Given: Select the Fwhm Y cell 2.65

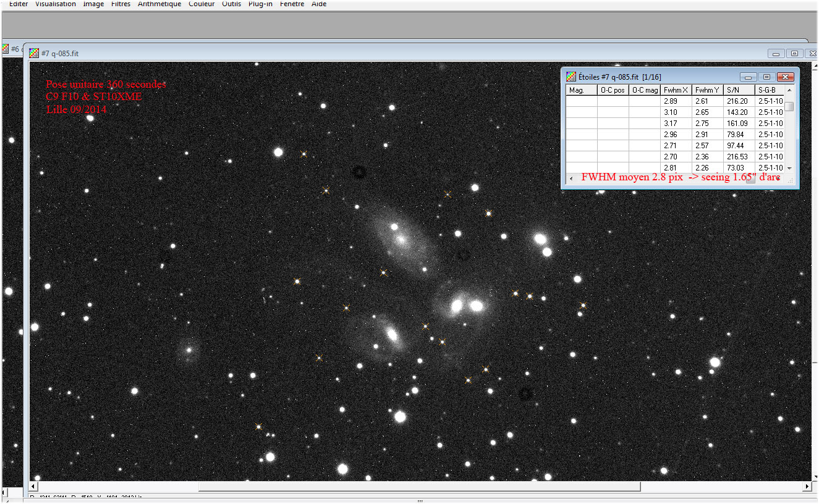Looking at the screenshot, I should [708, 112].
